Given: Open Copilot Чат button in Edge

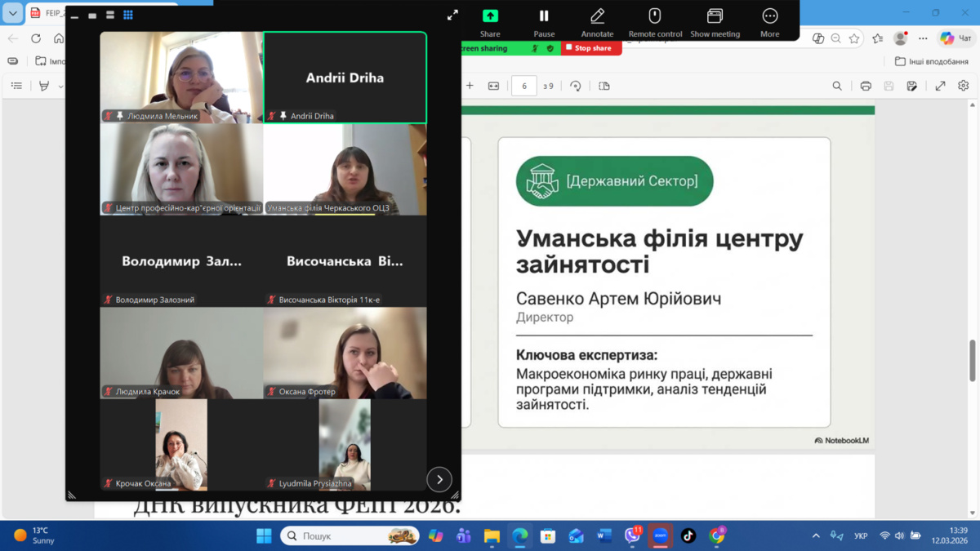Looking at the screenshot, I should [x=955, y=38].
